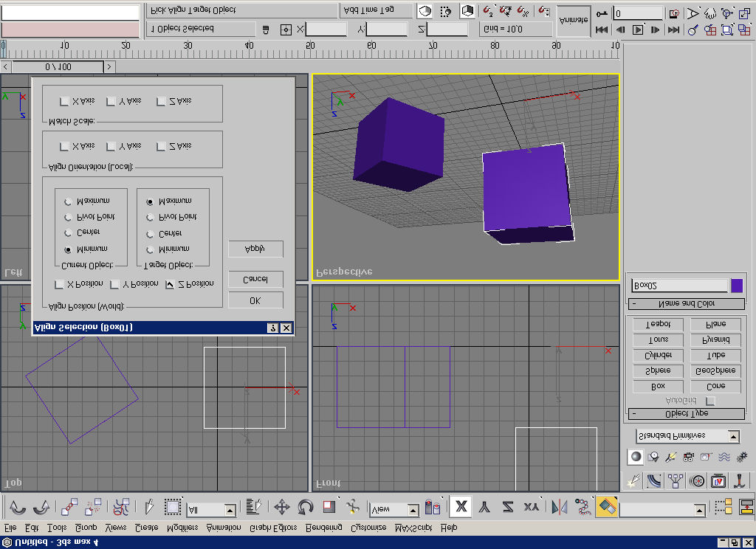Click the magnifier Zoom viewport tool
Viewport: 756px width, 549px height.
(693, 30)
